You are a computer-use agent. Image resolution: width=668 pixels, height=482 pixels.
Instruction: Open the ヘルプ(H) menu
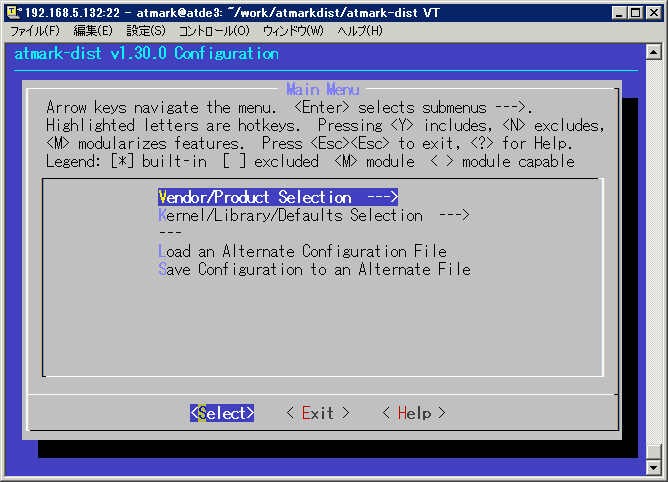click(x=360, y=31)
